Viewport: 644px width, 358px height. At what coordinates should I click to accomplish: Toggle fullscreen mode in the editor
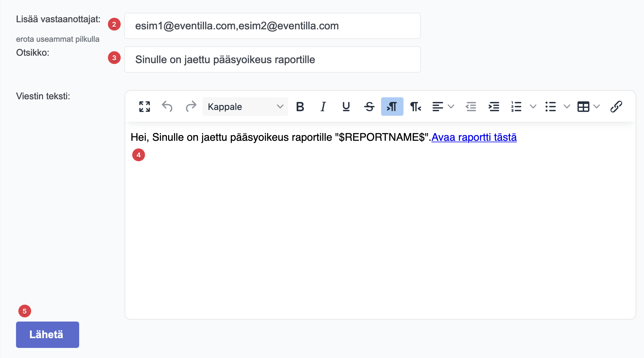tap(145, 107)
